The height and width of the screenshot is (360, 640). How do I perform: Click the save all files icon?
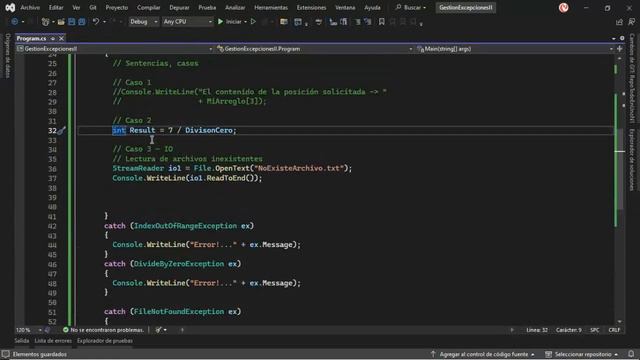pyautogui.click(x=82, y=22)
